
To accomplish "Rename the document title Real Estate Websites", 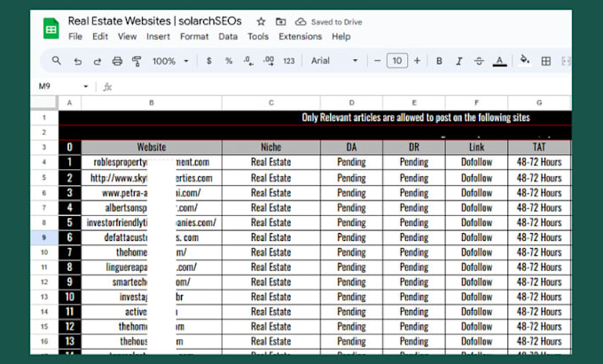I will click(154, 21).
